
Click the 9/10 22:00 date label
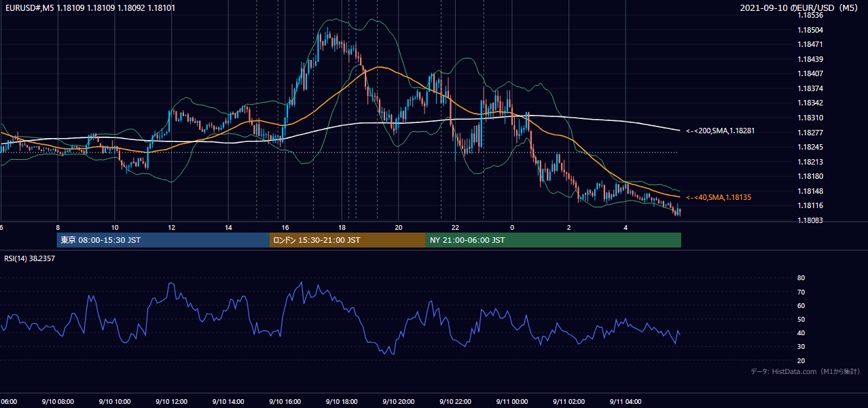coord(454,402)
